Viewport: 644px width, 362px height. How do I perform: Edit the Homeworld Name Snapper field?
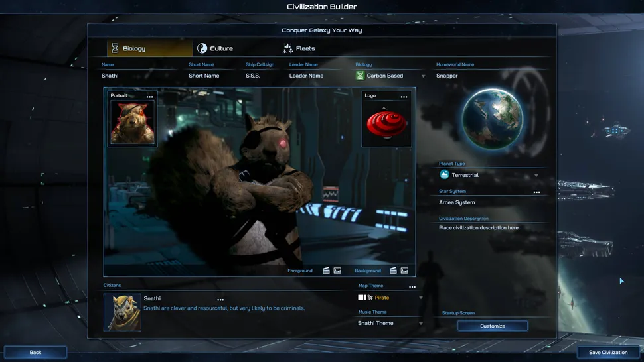pos(491,76)
